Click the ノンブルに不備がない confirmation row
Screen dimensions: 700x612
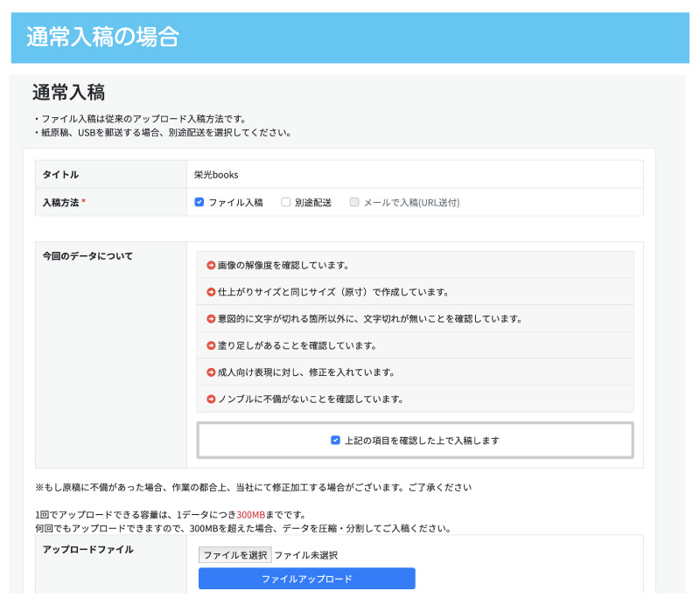415,399
